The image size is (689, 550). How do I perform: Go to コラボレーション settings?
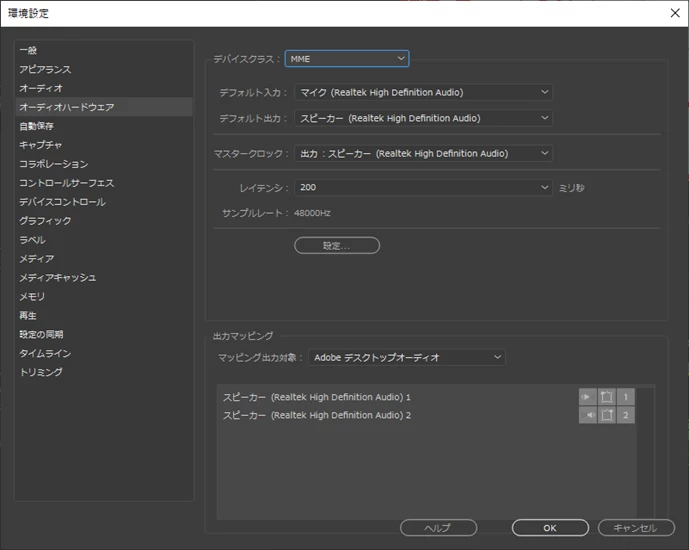[104, 164]
